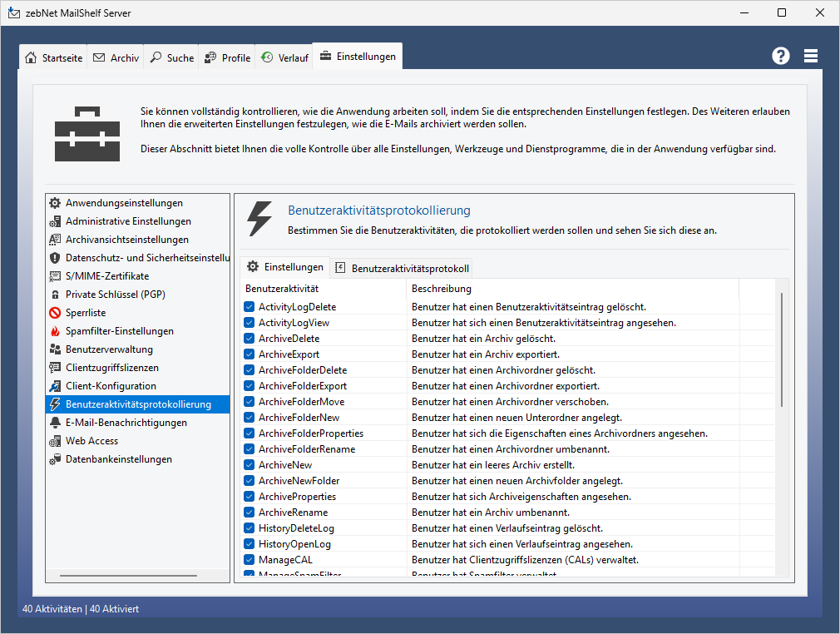This screenshot has width=840, height=634.
Task: Click the Sperrliste prohibited sign icon
Action: point(55,313)
